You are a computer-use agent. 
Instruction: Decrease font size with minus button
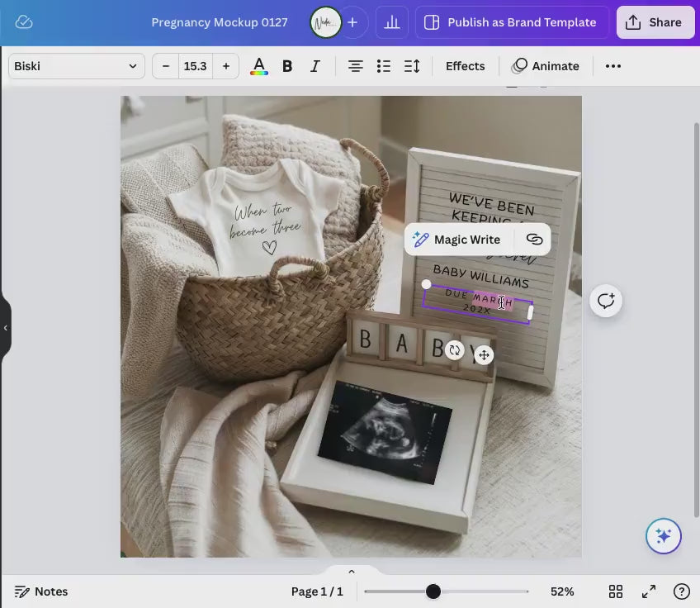166,66
